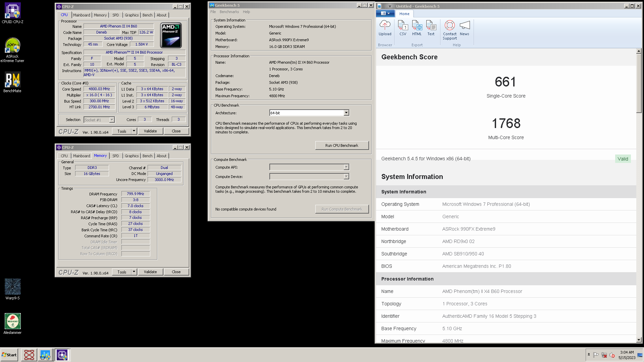Click the 1768 Multi-Core Score value
The image size is (644, 362).
[x=506, y=123]
